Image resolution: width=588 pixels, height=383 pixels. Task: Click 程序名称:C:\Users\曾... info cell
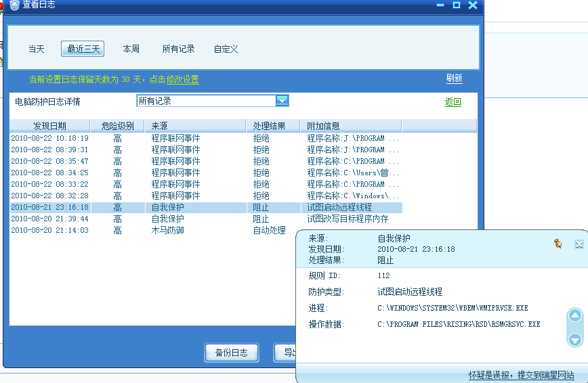(x=353, y=173)
